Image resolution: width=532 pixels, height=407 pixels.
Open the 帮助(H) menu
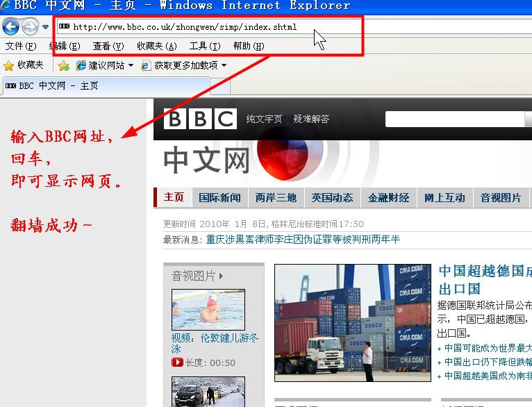[249, 46]
